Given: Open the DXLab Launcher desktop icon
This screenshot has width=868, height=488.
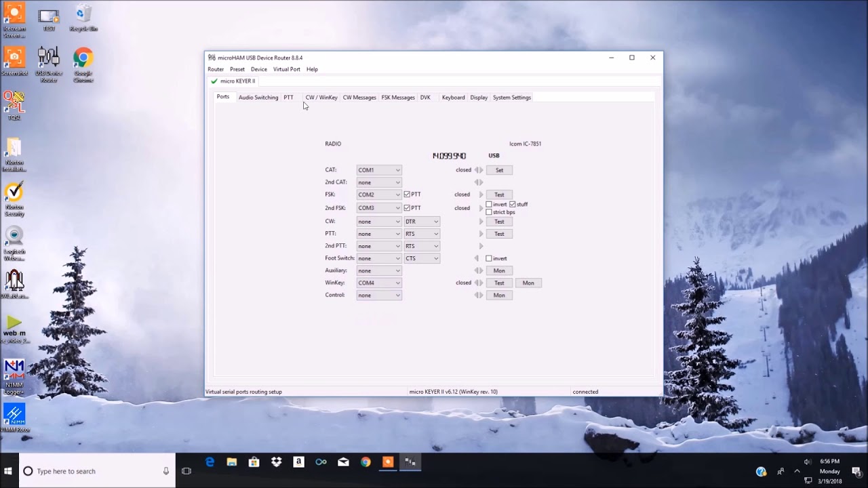Looking at the screenshot, I should tap(14, 285).
